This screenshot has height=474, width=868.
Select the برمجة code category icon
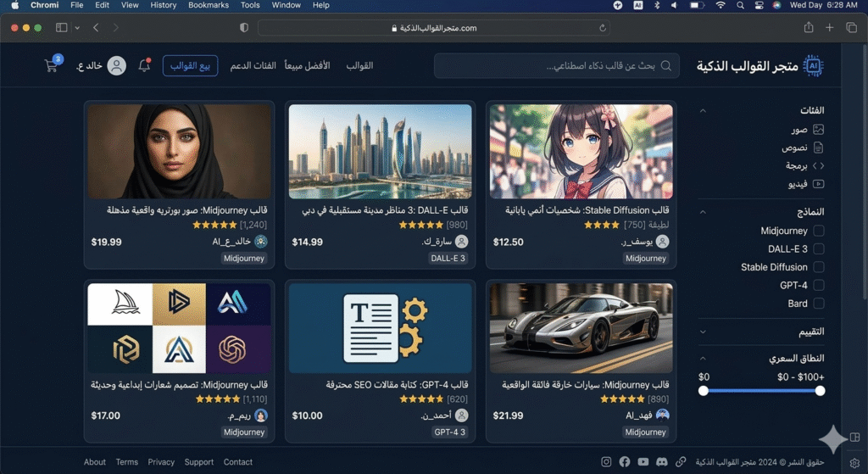[x=818, y=165]
